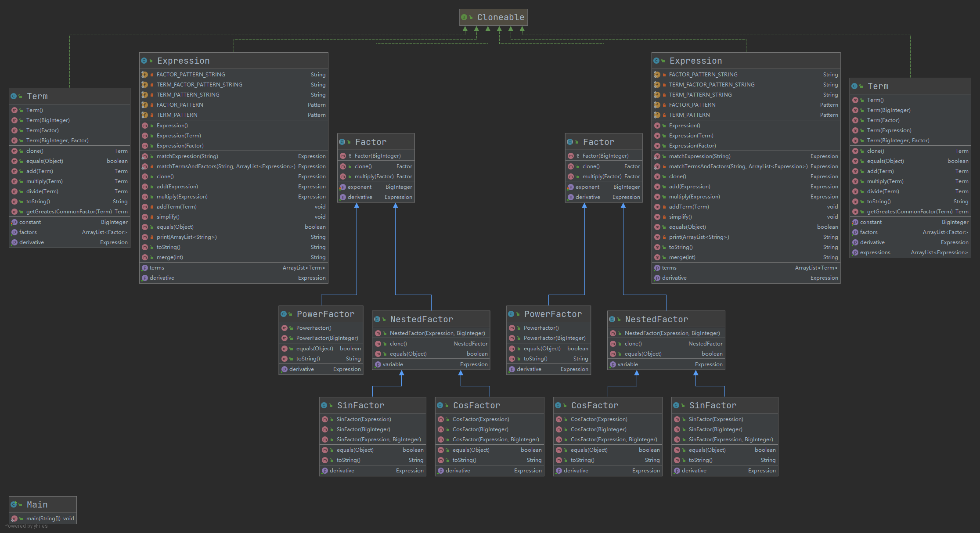The width and height of the screenshot is (980, 533).
Task: Click the method icon of simplify() in left Expression
Action: tap(144, 217)
